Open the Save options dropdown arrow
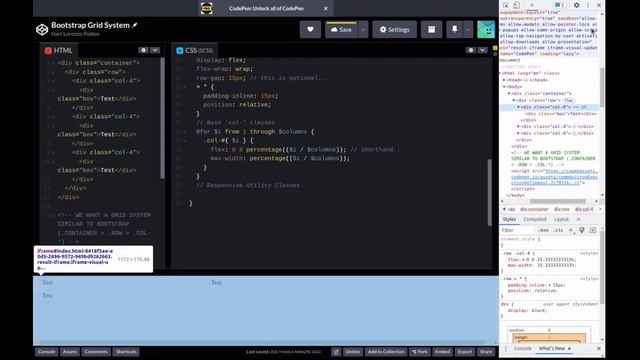This screenshot has height=360, width=640. click(x=363, y=29)
